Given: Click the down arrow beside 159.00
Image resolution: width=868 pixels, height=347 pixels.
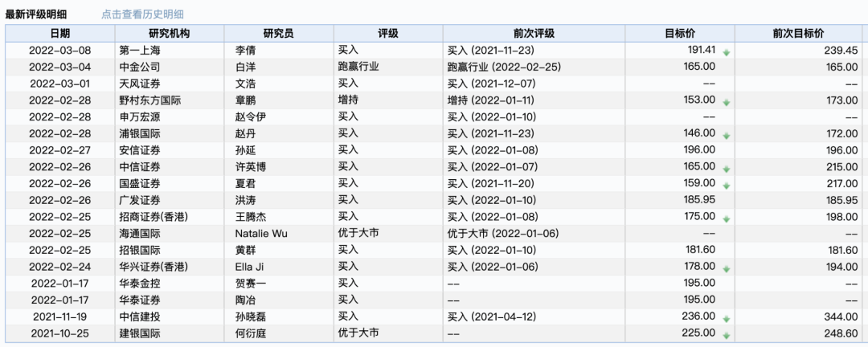Looking at the screenshot, I should point(727,186).
